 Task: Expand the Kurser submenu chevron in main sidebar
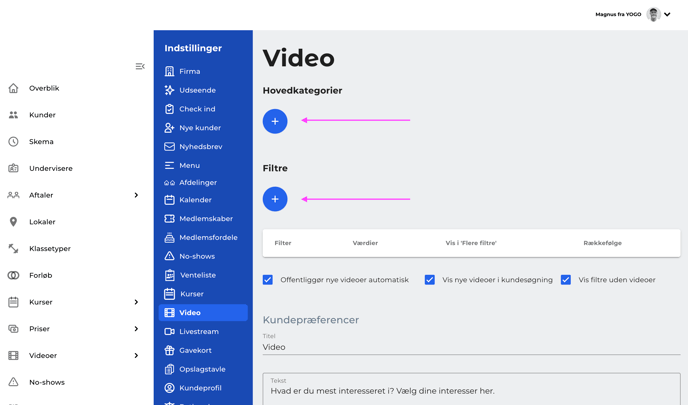coord(136,302)
